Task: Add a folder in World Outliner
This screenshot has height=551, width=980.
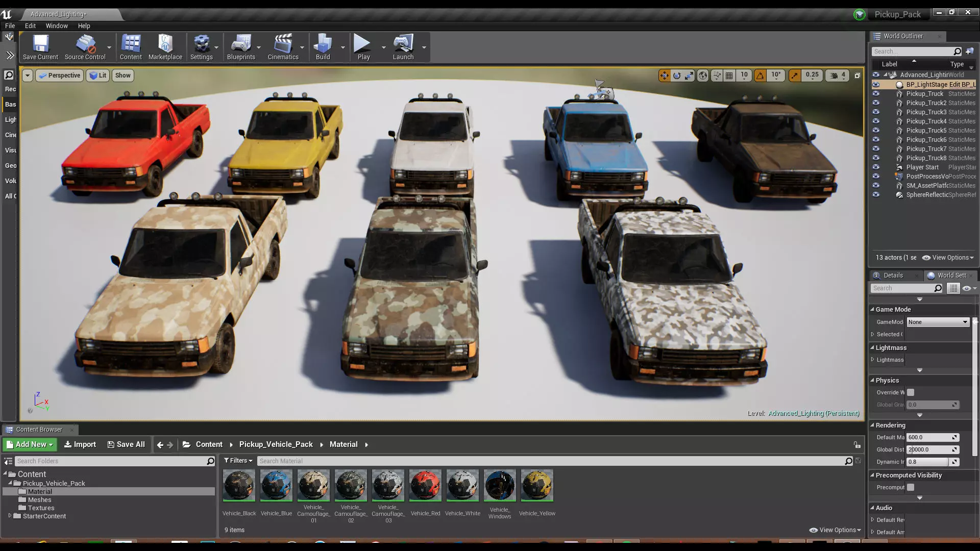Action: click(969, 51)
